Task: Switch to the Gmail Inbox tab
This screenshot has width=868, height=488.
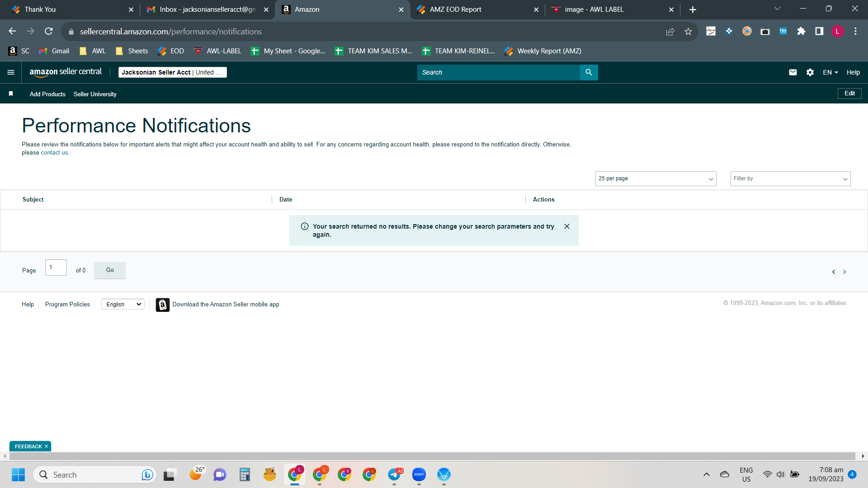Action: [207, 9]
